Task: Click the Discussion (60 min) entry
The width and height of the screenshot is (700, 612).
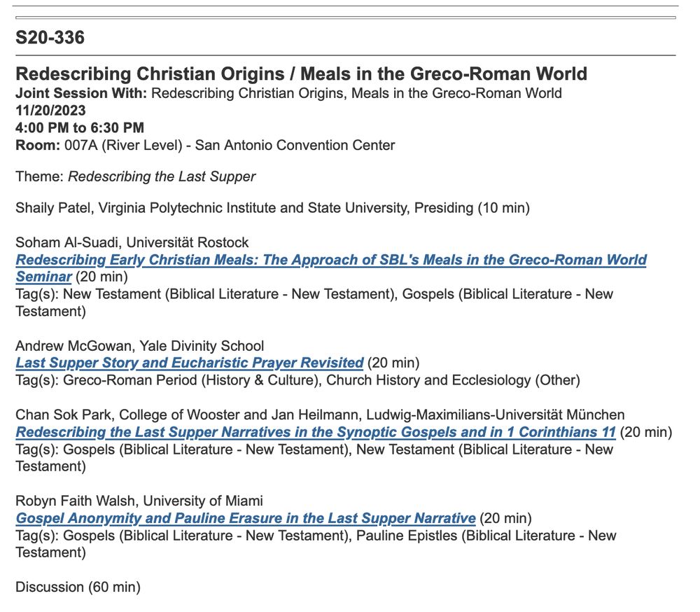Action: click(x=78, y=587)
